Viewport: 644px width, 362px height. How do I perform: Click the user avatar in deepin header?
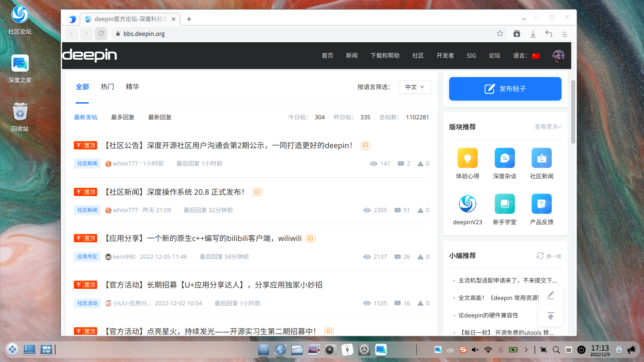(x=558, y=56)
